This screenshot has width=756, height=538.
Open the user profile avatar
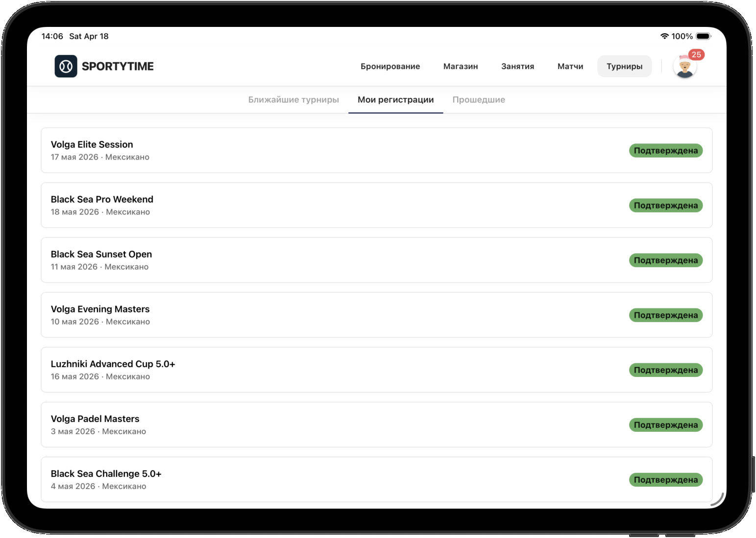click(x=684, y=68)
